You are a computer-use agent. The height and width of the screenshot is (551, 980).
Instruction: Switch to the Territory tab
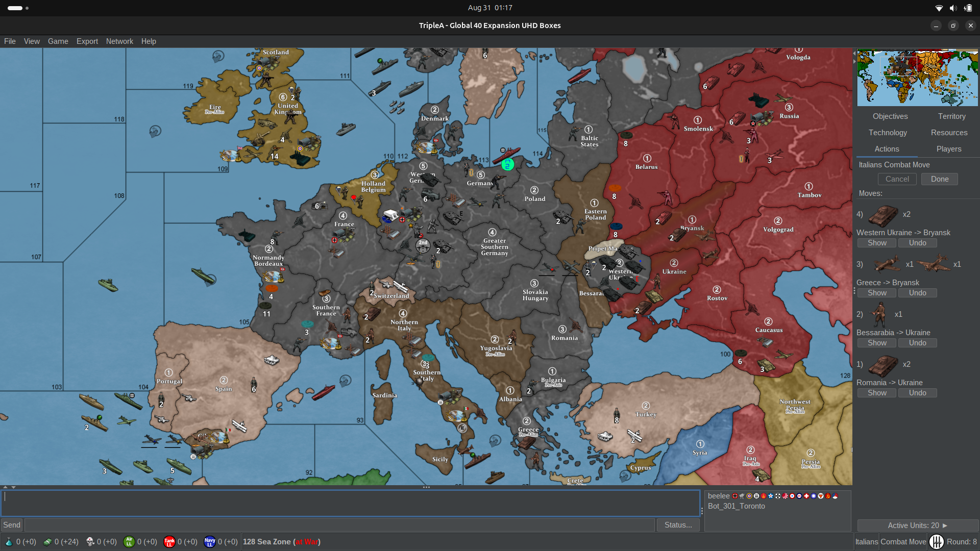coord(951,116)
